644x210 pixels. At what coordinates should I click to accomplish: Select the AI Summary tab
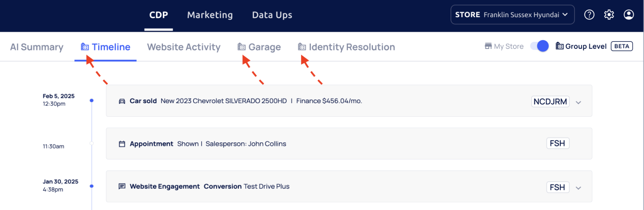click(37, 47)
